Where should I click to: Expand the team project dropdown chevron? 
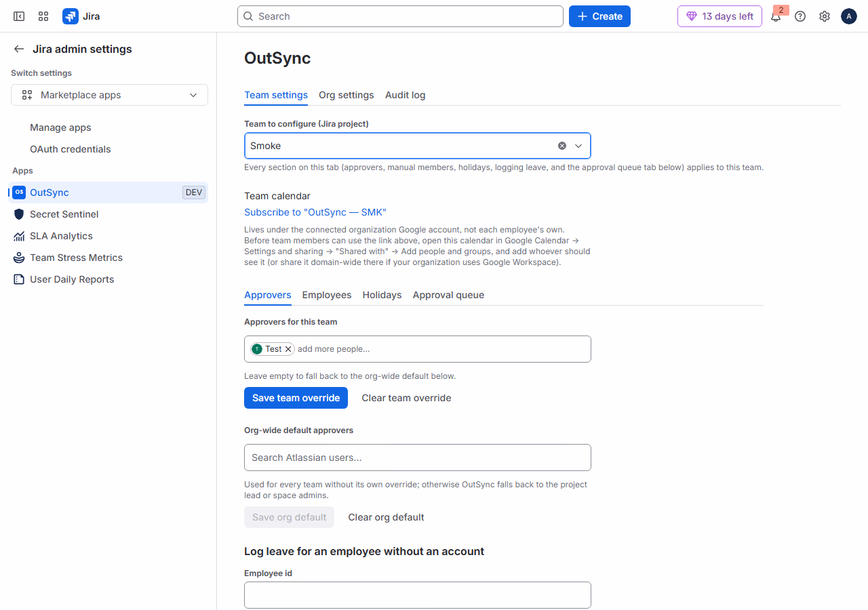click(x=578, y=146)
